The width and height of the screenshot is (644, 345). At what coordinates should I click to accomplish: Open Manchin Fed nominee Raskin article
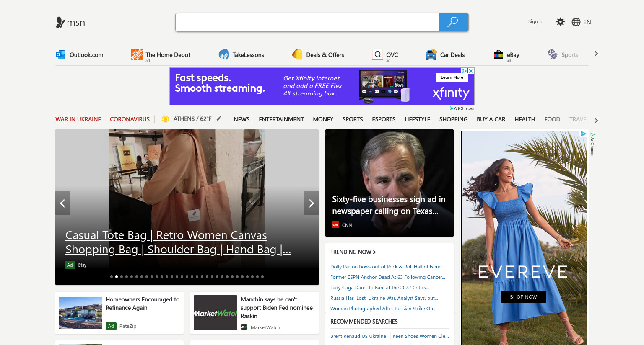(x=277, y=308)
